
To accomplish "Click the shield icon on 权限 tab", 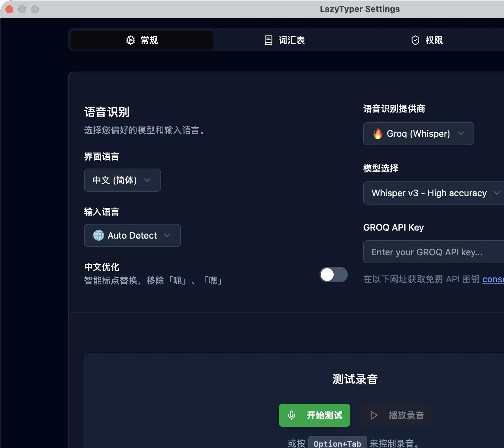I will tap(415, 40).
